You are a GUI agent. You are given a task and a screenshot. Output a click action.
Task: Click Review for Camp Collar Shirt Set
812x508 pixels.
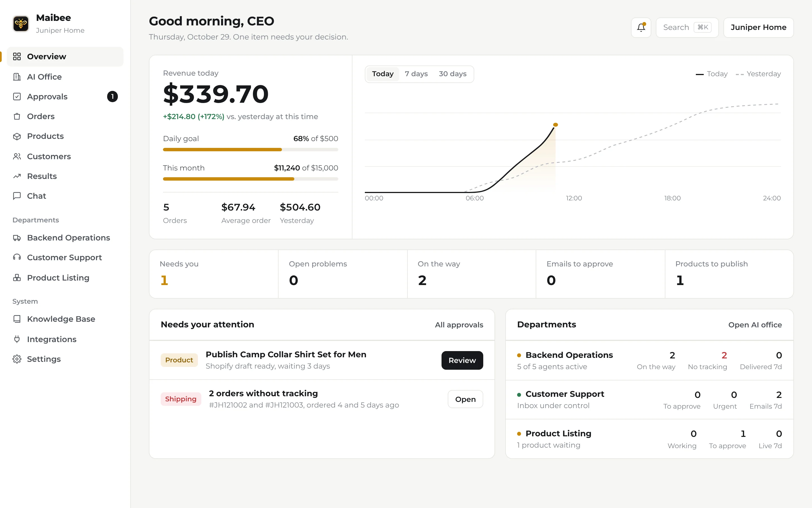click(x=462, y=360)
